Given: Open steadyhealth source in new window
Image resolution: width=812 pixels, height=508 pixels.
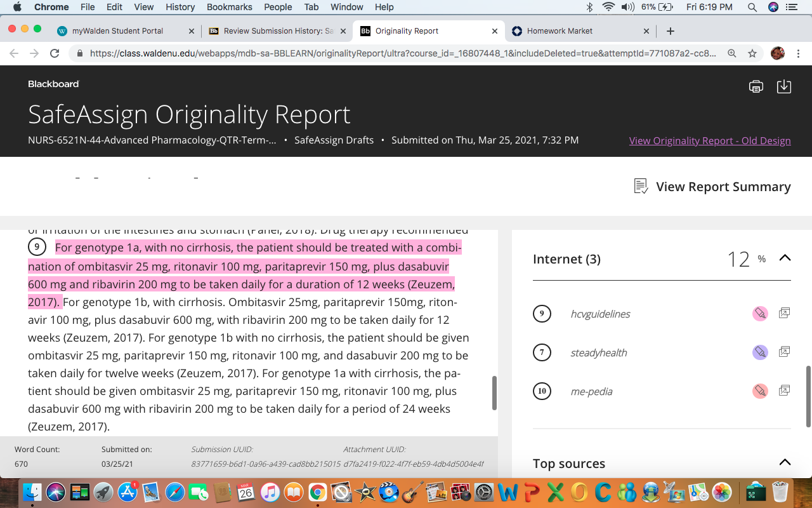Looking at the screenshot, I should (x=784, y=352).
